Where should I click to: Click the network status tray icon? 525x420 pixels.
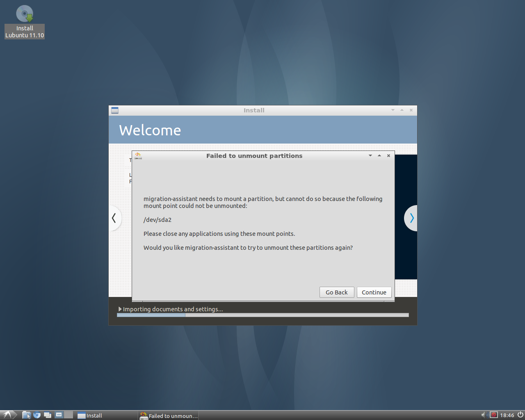coord(494,415)
